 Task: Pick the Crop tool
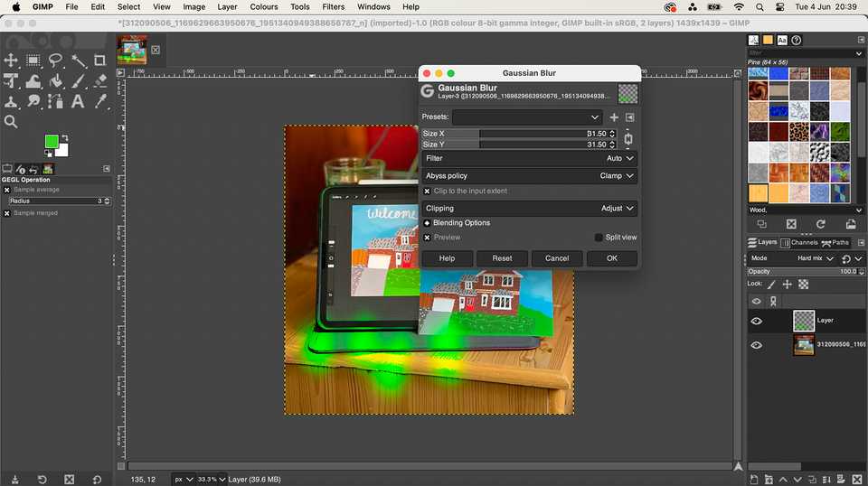(99, 61)
